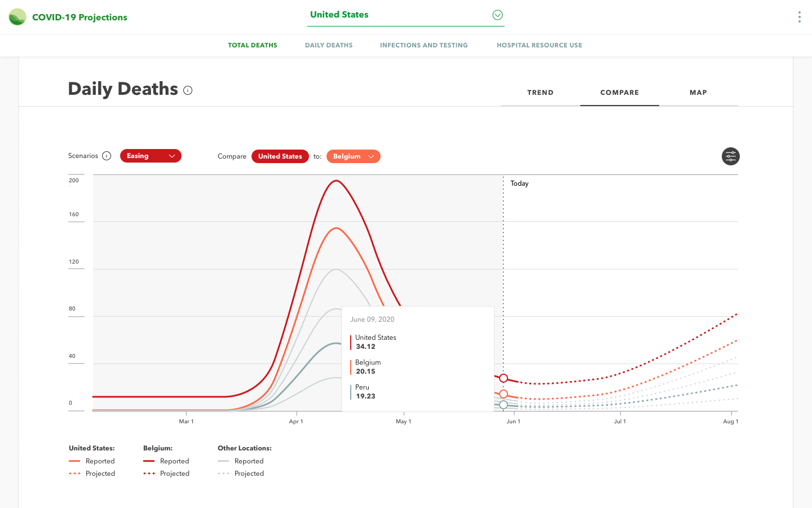The height and width of the screenshot is (508, 812).
Task: Open the DAILY DEATHS section
Action: pos(329,45)
